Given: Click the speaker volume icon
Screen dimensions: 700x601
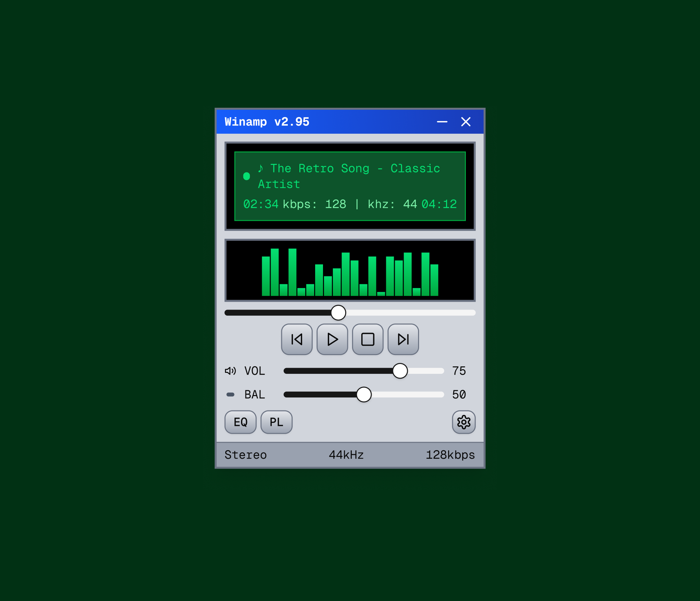Looking at the screenshot, I should pyautogui.click(x=230, y=371).
